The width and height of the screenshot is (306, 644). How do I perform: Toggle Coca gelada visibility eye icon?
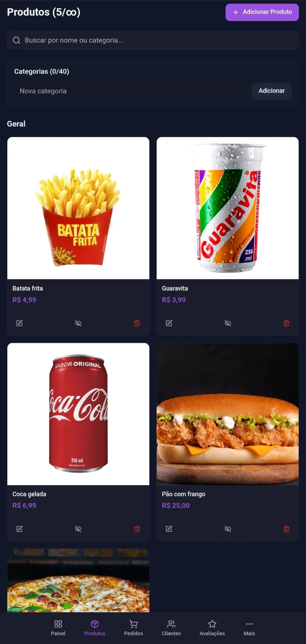coord(78,529)
